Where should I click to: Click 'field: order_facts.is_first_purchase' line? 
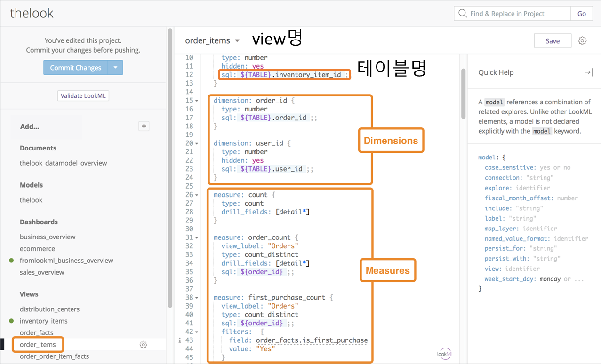pos(298,340)
